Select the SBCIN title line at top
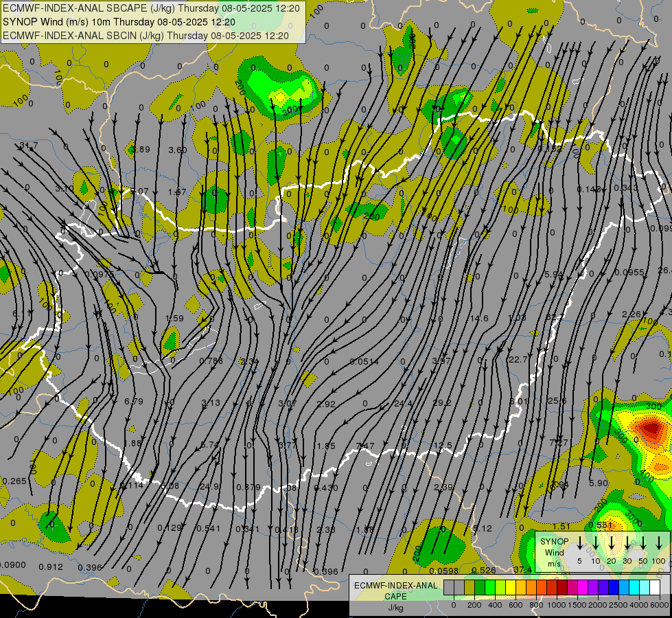 click(x=146, y=36)
